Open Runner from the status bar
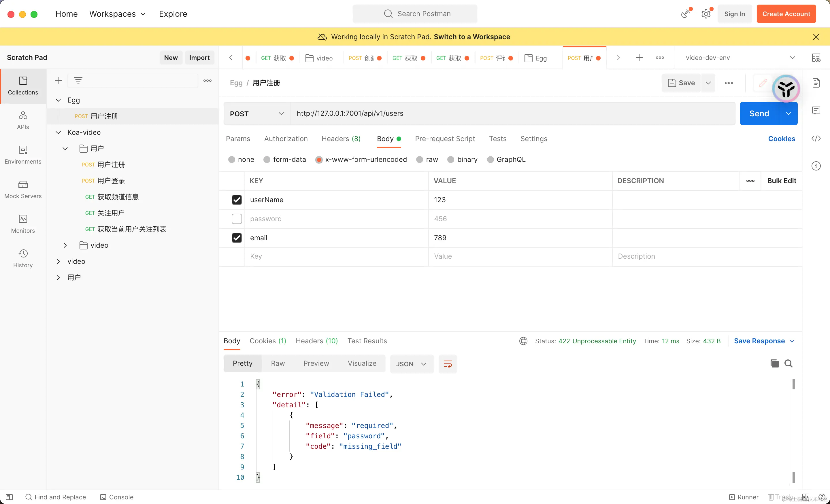Screen dimensions: 830x504 tap(744, 497)
